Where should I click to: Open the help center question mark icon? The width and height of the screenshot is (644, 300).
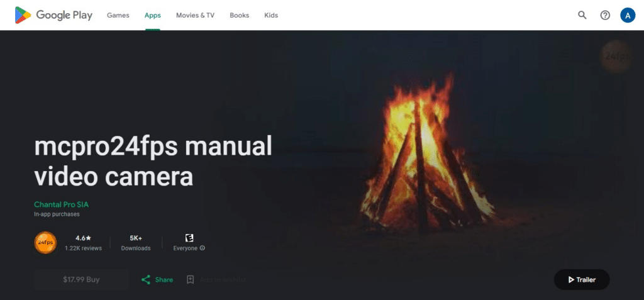605,15
